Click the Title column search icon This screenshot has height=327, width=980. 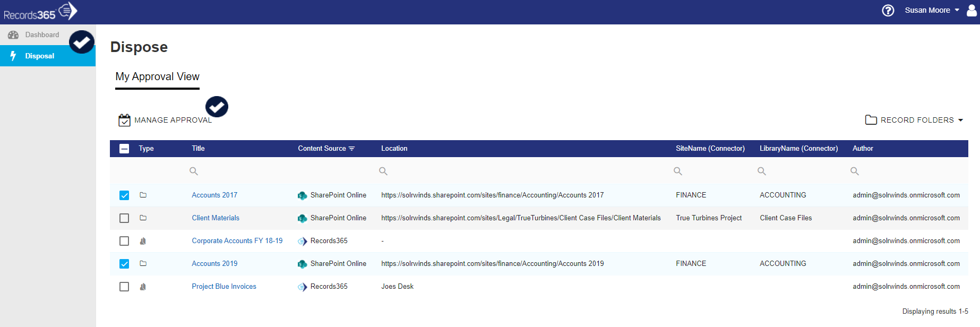194,171
